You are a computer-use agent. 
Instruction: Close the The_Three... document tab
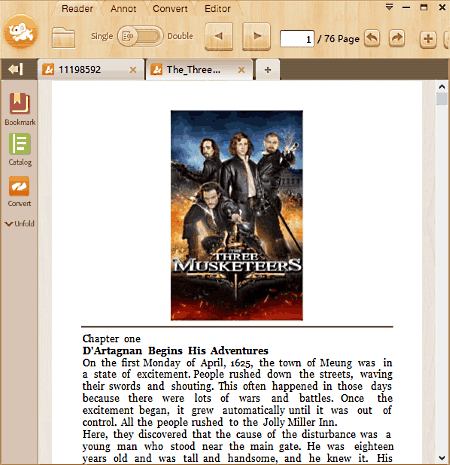[x=241, y=70]
